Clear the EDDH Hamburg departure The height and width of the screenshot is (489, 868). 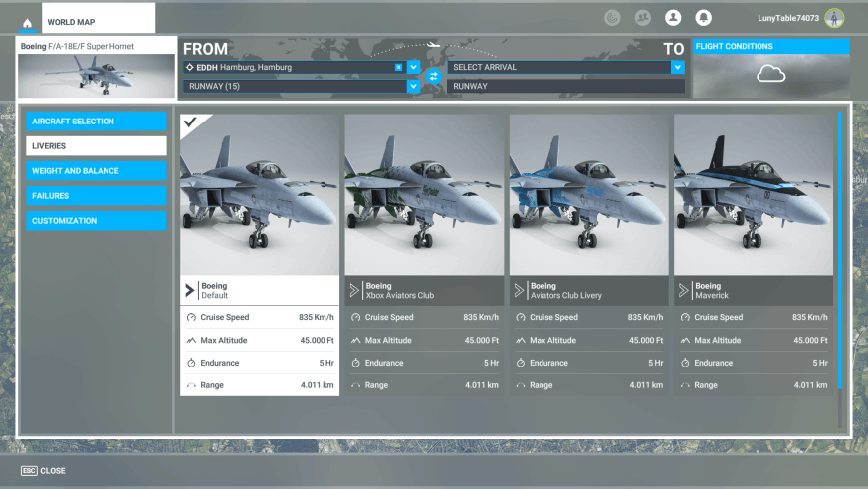[x=399, y=67]
